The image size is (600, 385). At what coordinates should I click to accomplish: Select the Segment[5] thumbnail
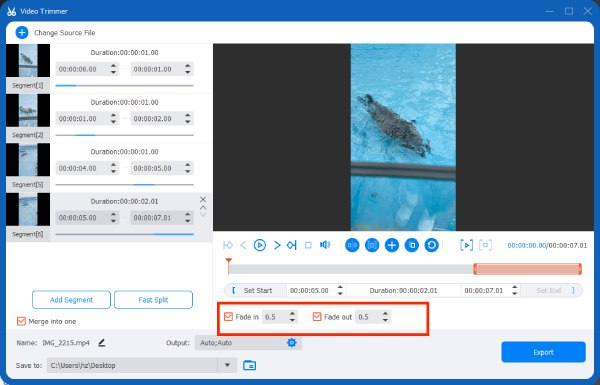[28, 160]
